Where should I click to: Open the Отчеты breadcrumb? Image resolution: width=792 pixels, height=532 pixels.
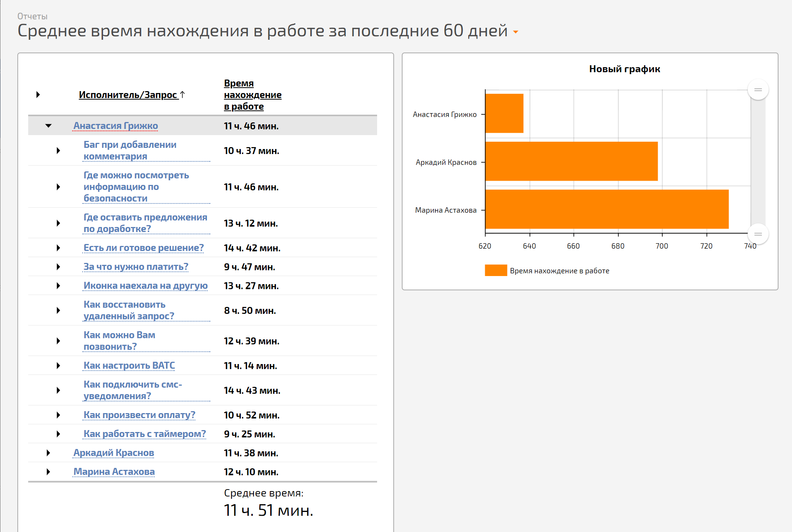coord(32,16)
